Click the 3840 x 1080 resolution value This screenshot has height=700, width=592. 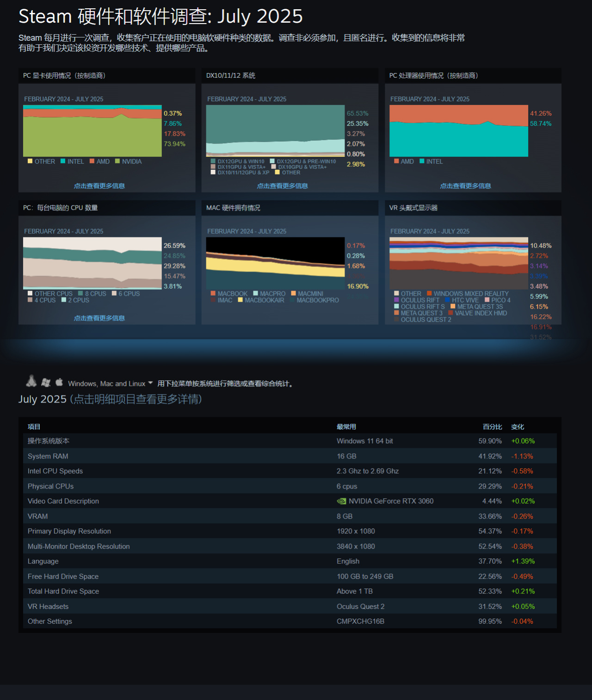tap(356, 546)
